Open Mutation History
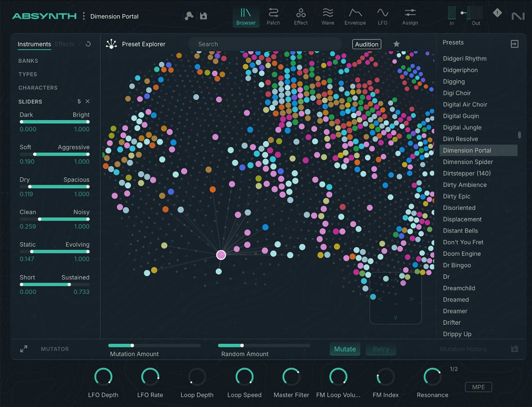The width and height of the screenshot is (532, 407). click(463, 349)
